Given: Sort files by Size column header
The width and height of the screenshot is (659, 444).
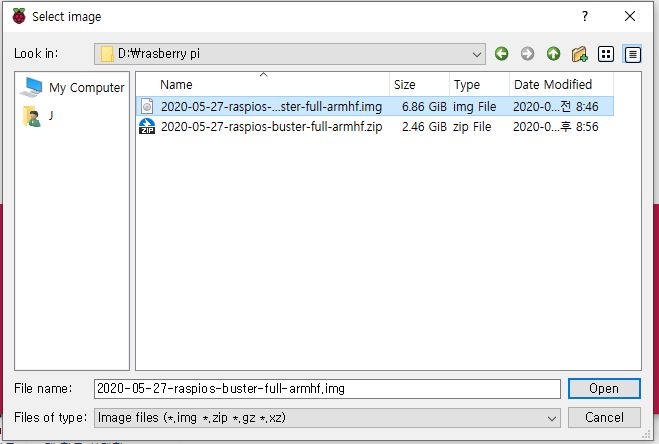Looking at the screenshot, I should pyautogui.click(x=419, y=85).
